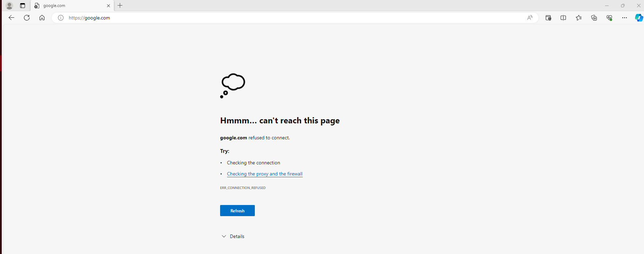
Task: Expand the Details section
Action: (x=233, y=236)
